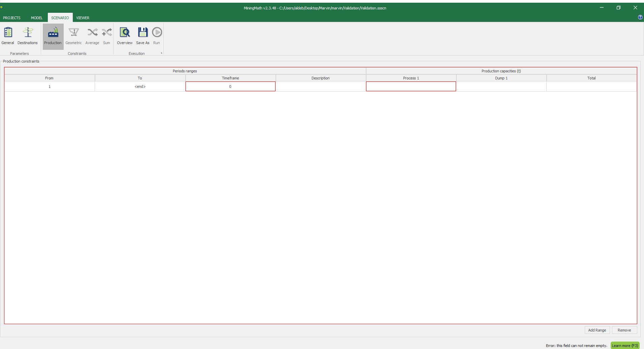The height and width of the screenshot is (349, 644).
Task: Expand the Execution group launcher arrow
Action: click(x=162, y=53)
